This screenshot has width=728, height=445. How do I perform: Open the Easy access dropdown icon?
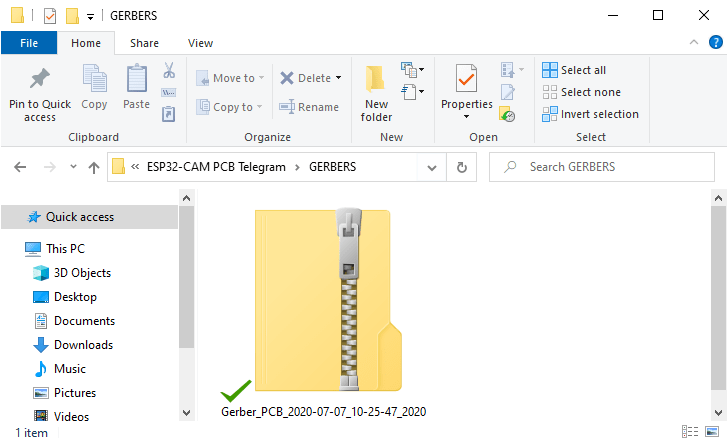[x=412, y=92]
